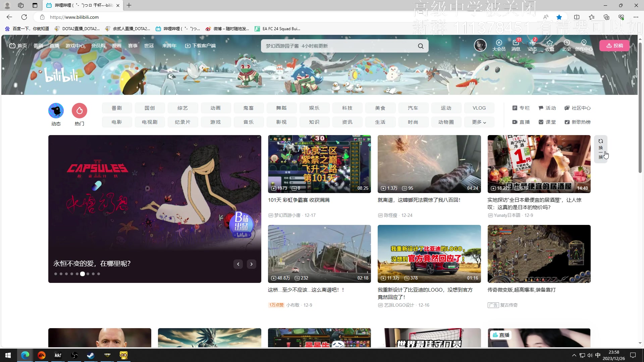
Task: Open Windows Start menu
Action: [x=8, y=355]
